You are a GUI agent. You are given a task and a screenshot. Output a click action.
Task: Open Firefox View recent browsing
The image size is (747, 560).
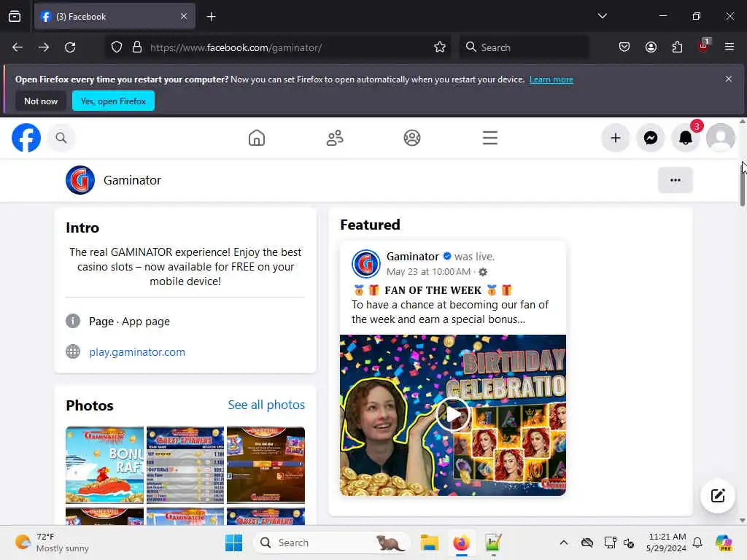15,17
